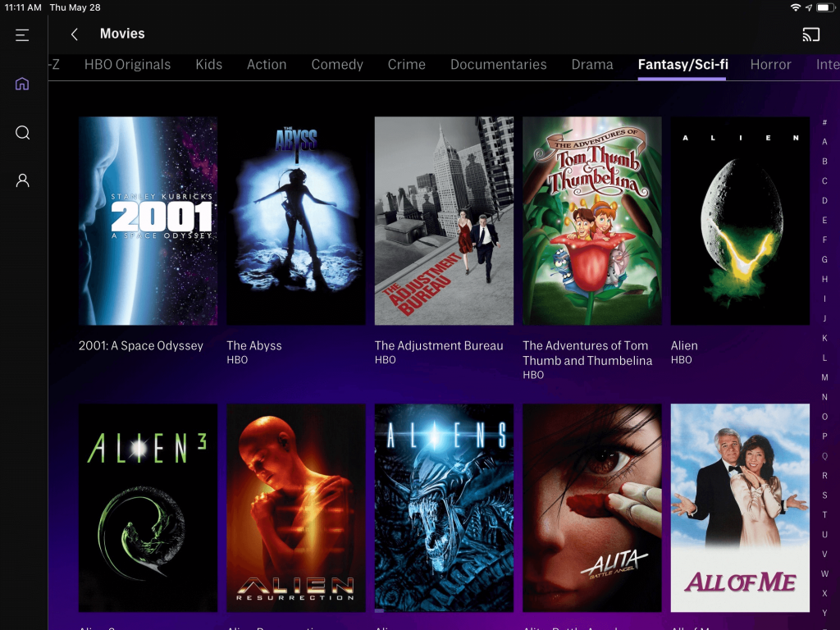Tap 'The Adjustment Bureau' title text

439,345
